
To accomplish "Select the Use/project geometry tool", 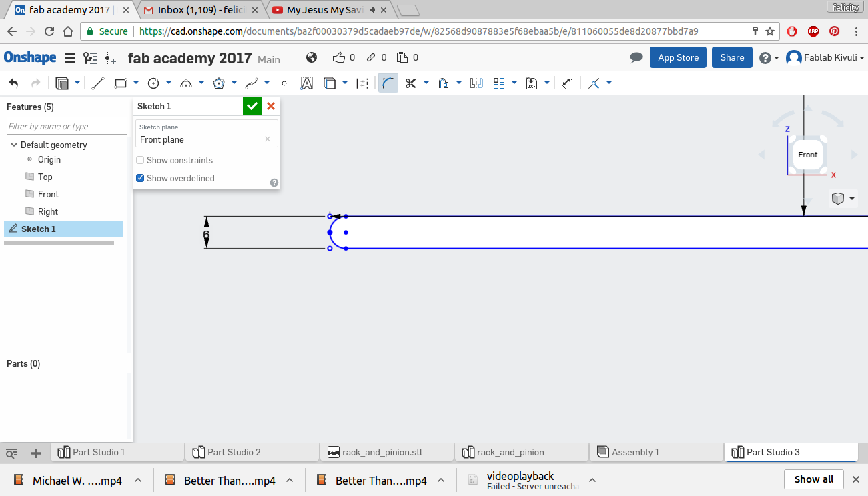I will coord(330,83).
